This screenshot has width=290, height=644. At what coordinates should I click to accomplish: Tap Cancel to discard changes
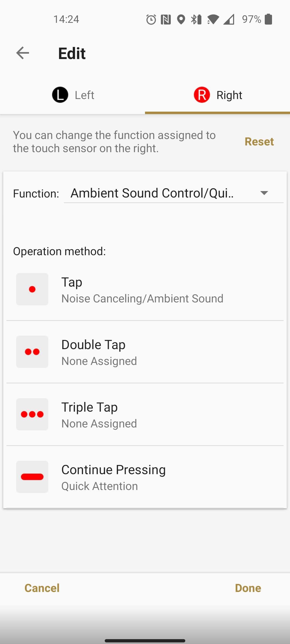(42, 588)
